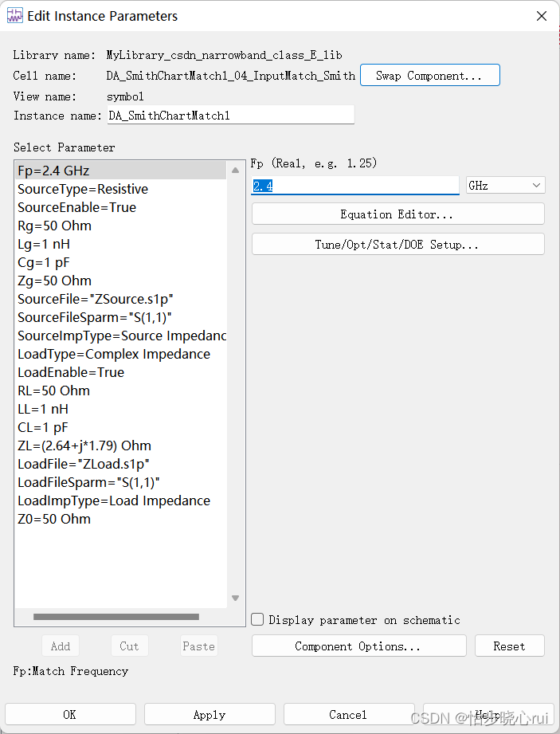Select the LoadType=Complex Impedance parameter
Viewport: 560px width, 734px height.
click(114, 354)
